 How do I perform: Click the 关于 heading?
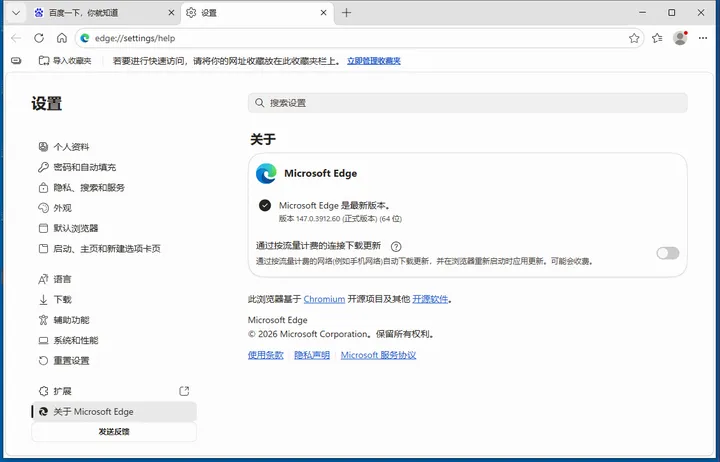pos(263,139)
